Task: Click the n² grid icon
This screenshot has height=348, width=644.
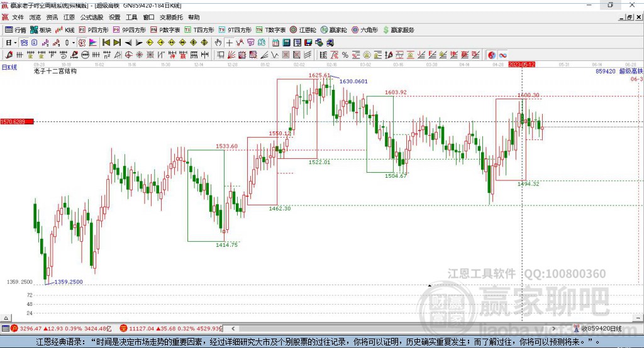Action: [x=107, y=55]
